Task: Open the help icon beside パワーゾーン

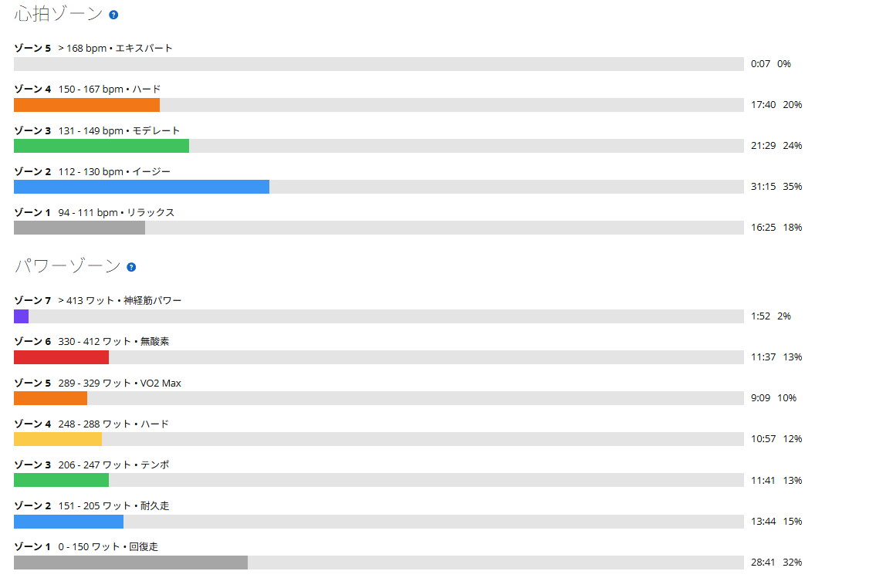Action: (x=131, y=267)
